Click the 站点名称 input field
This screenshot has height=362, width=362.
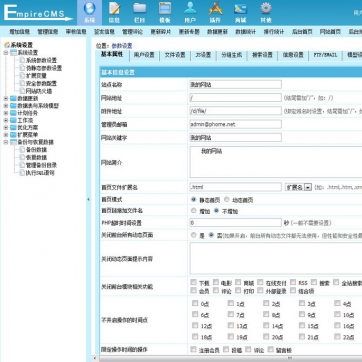(235, 84)
